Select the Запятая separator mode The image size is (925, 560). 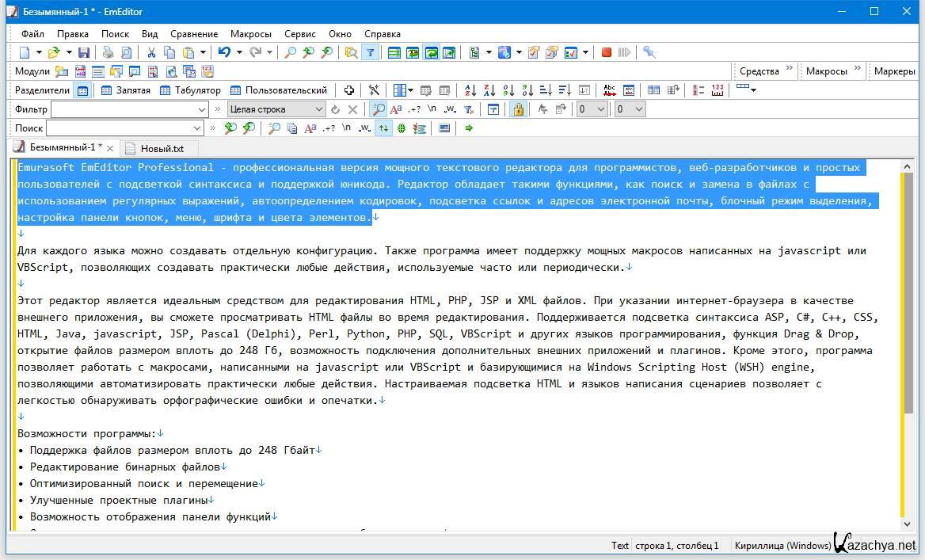pyautogui.click(x=126, y=90)
